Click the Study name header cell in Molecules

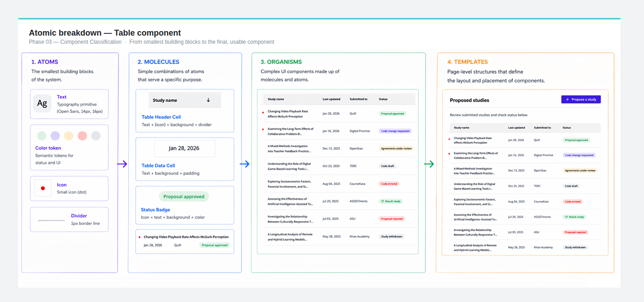coord(185,100)
